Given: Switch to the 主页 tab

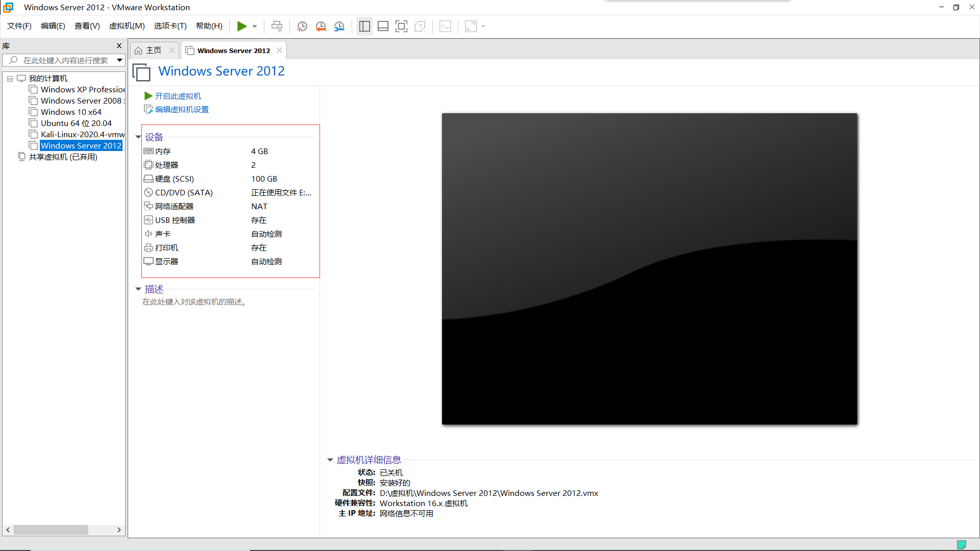Looking at the screenshot, I should pos(154,50).
